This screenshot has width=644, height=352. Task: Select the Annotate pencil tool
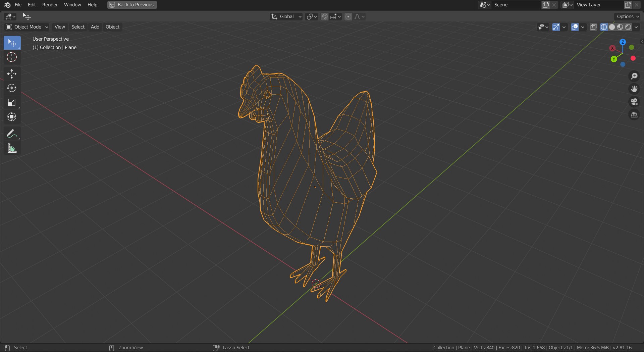coord(12,134)
